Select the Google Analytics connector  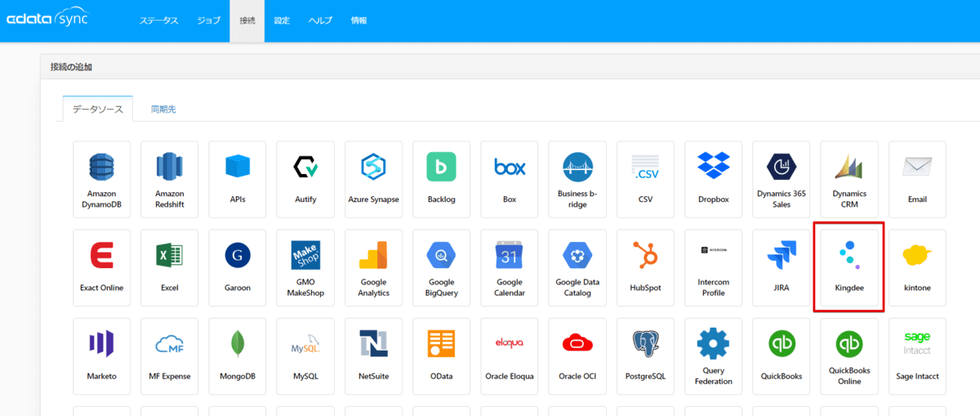373,268
